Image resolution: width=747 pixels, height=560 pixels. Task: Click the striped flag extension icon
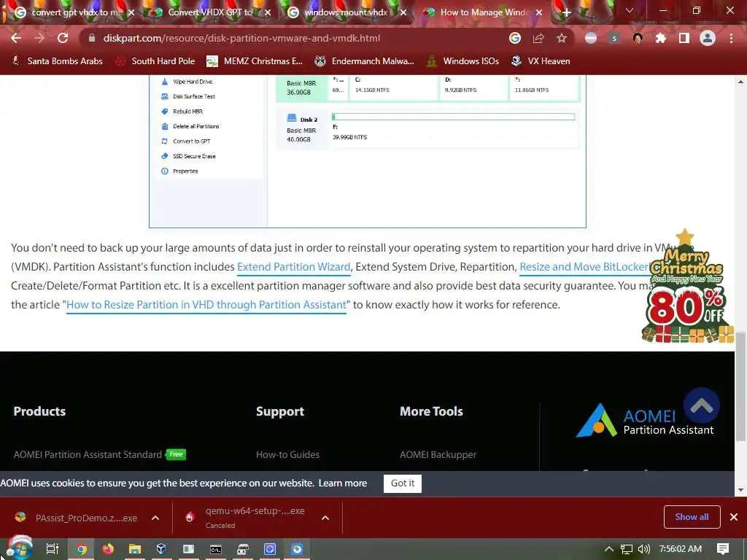591,38
